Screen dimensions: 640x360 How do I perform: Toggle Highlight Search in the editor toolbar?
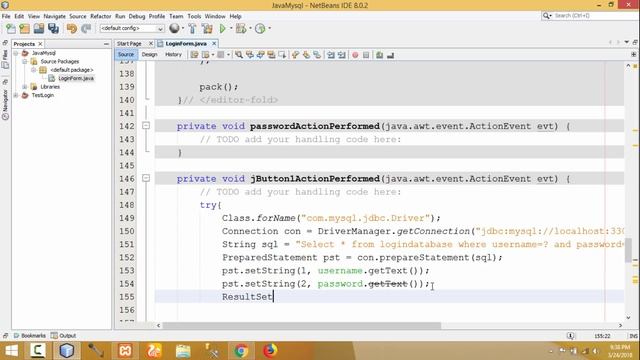271,55
